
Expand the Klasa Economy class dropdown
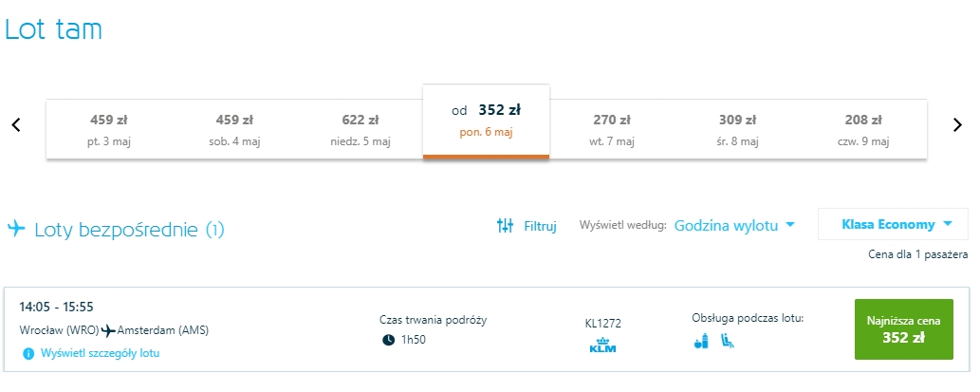893,225
